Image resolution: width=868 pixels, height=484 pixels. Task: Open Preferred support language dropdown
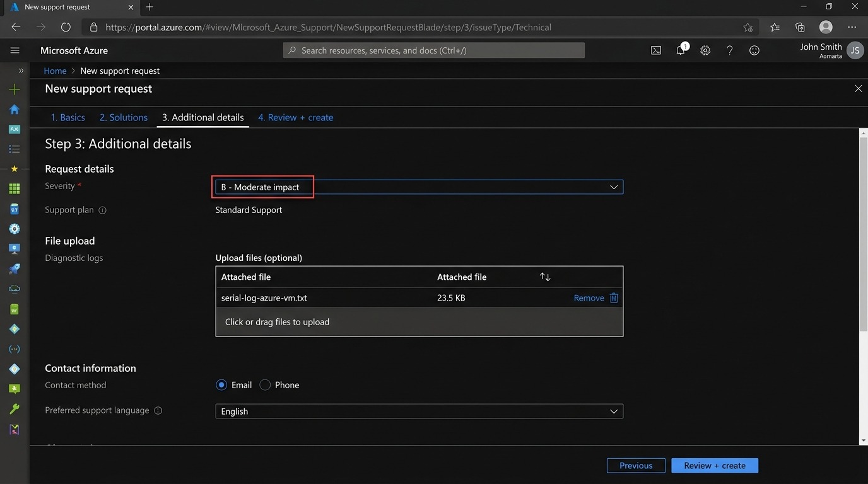(x=419, y=411)
